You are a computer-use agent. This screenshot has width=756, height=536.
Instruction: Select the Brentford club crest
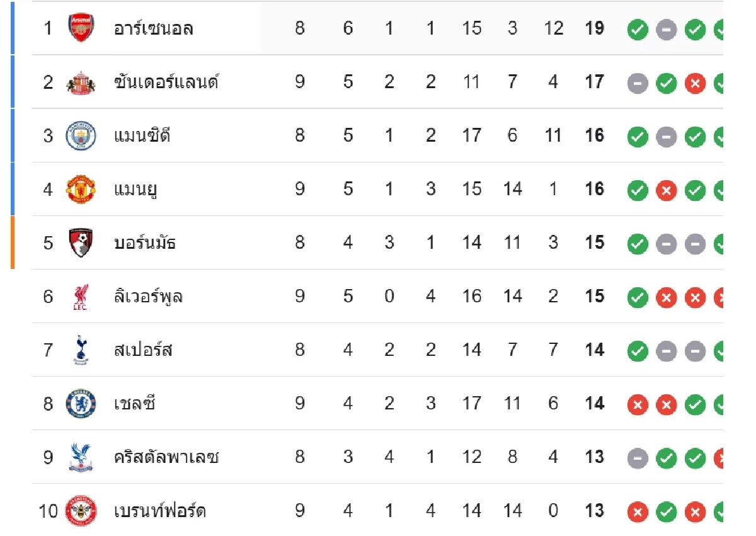point(81,511)
